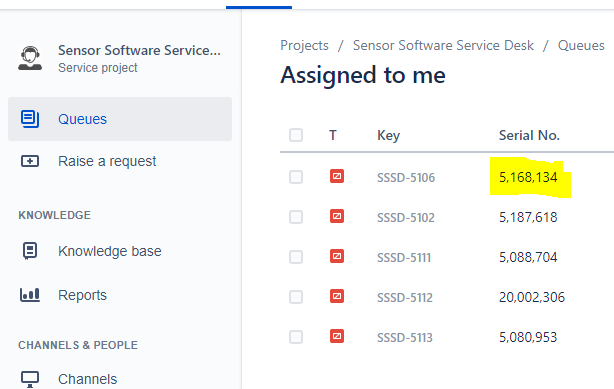Click the Reports bar chart icon
614x389 pixels.
click(x=30, y=295)
